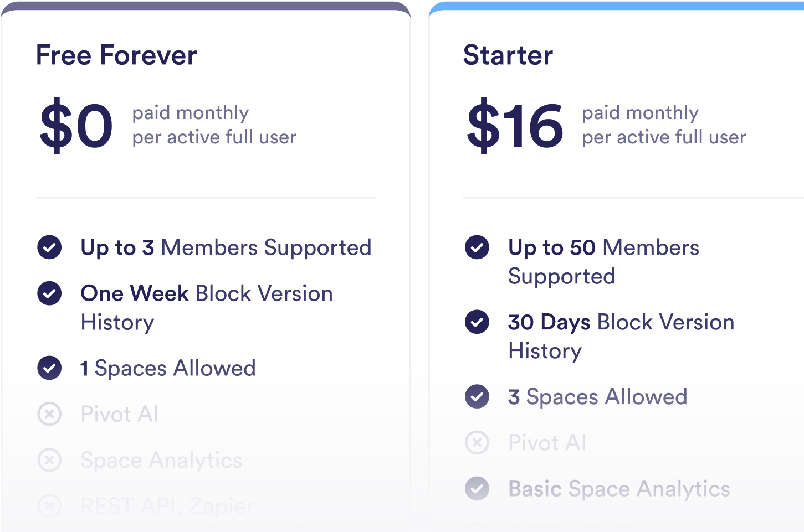Screen dimensions: 804x532
Task: Click the X icon beside Free plan Pivot AI
Action: click(x=49, y=414)
